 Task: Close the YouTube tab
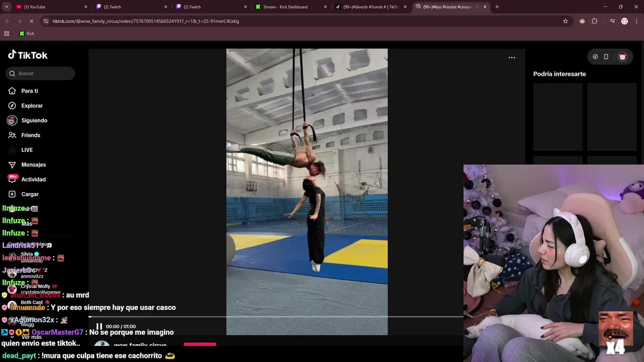[x=86, y=7]
